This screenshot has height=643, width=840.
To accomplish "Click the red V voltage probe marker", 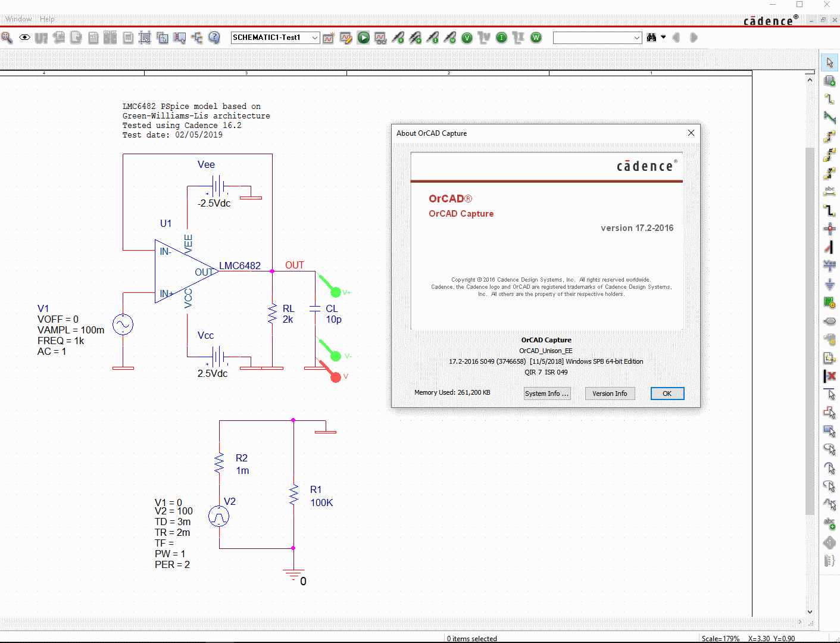I will click(335, 377).
